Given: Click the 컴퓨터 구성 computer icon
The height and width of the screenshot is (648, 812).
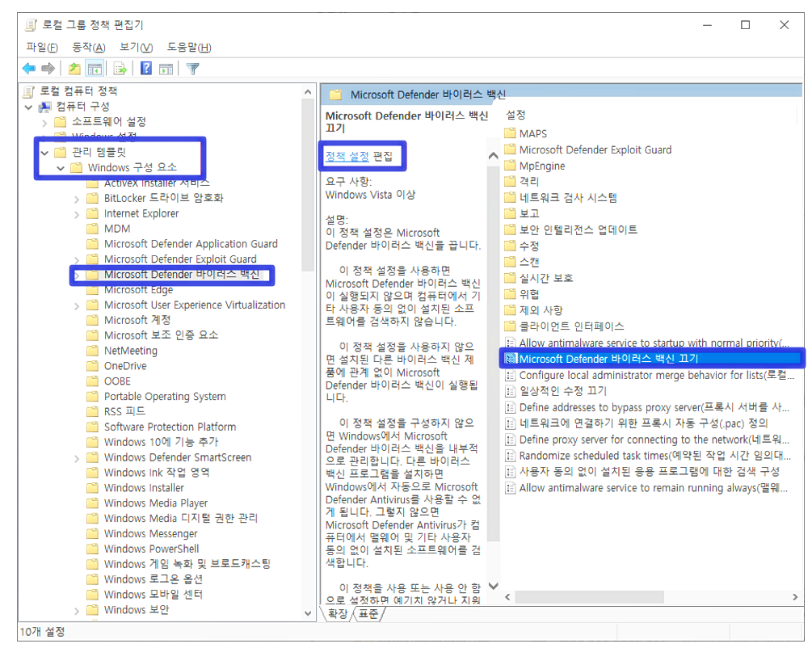Looking at the screenshot, I should 45,107.
